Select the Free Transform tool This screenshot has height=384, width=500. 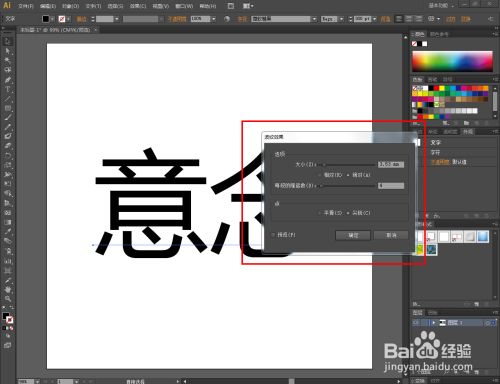(8, 184)
